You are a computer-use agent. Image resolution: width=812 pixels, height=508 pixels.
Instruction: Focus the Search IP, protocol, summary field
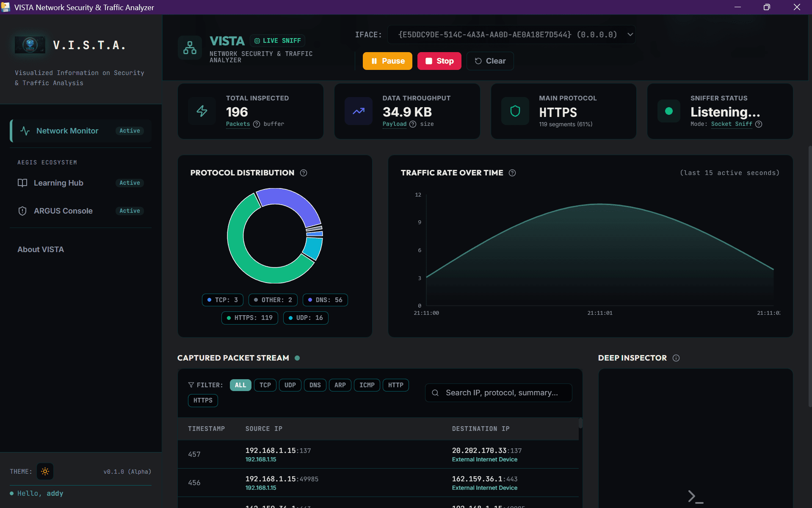click(x=499, y=393)
